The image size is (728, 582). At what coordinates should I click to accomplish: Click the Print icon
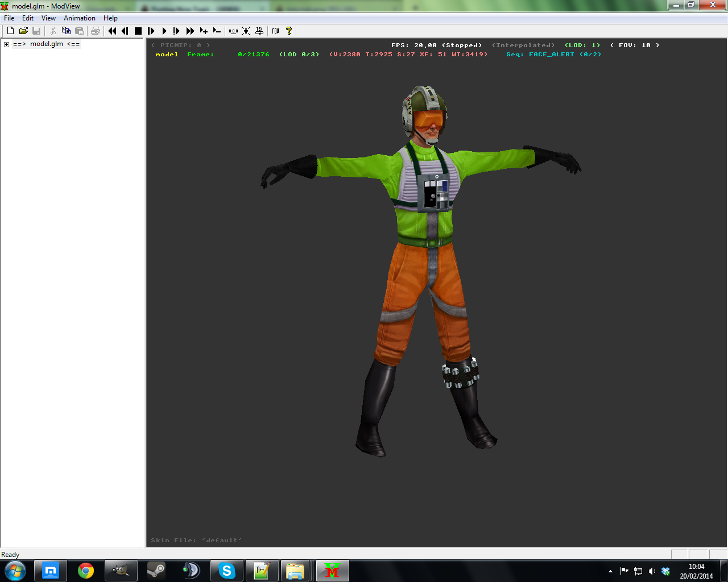(96, 31)
